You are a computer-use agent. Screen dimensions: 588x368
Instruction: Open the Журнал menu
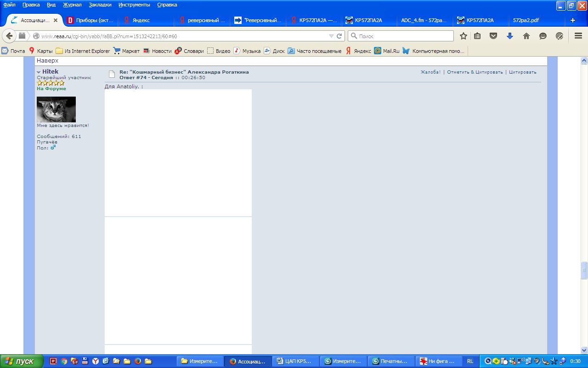coord(72,5)
